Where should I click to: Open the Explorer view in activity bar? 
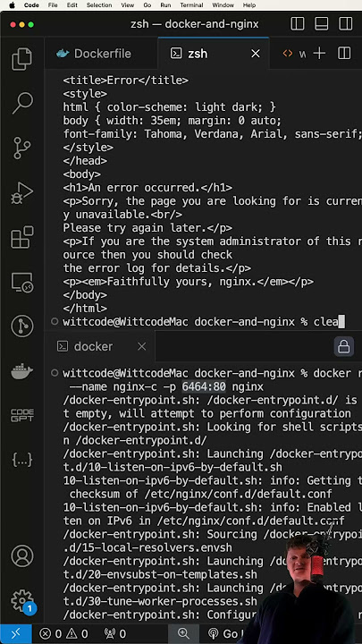[x=22, y=59]
